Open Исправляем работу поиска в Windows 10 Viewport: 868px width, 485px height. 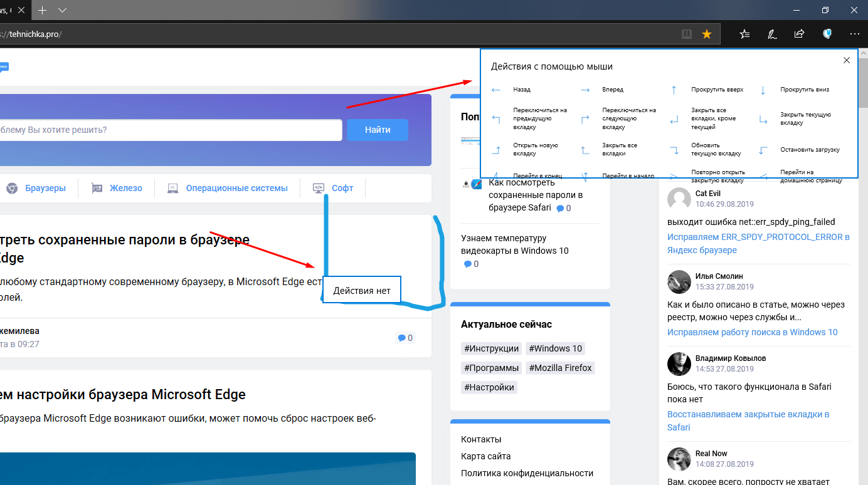pyautogui.click(x=753, y=332)
